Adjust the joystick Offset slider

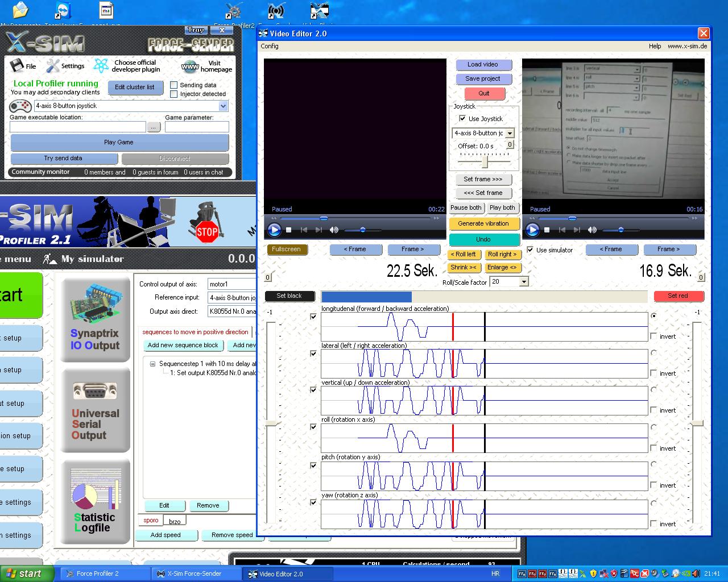click(x=485, y=161)
